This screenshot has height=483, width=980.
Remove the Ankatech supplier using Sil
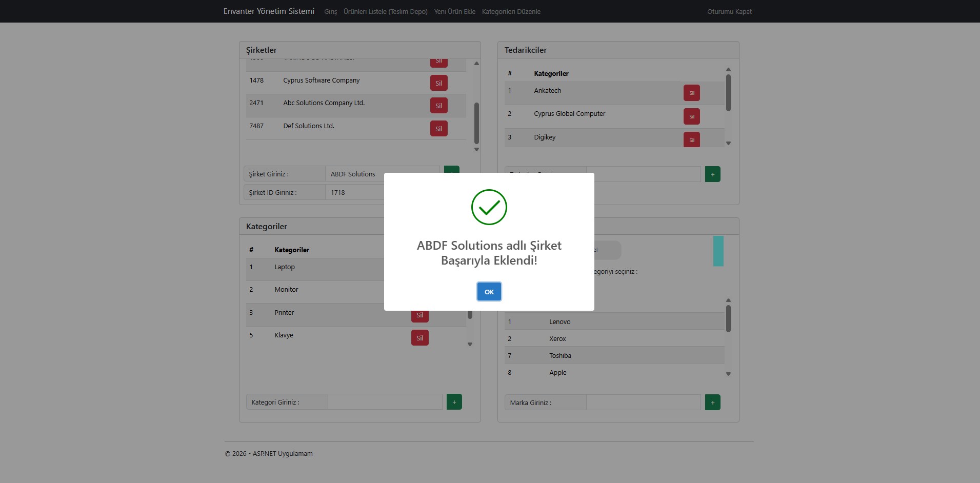691,93
